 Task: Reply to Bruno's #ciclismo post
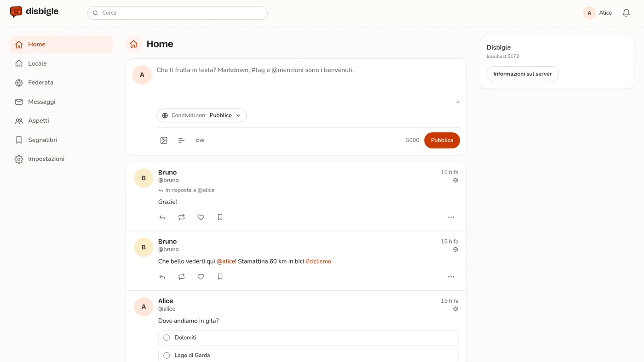pyautogui.click(x=162, y=277)
